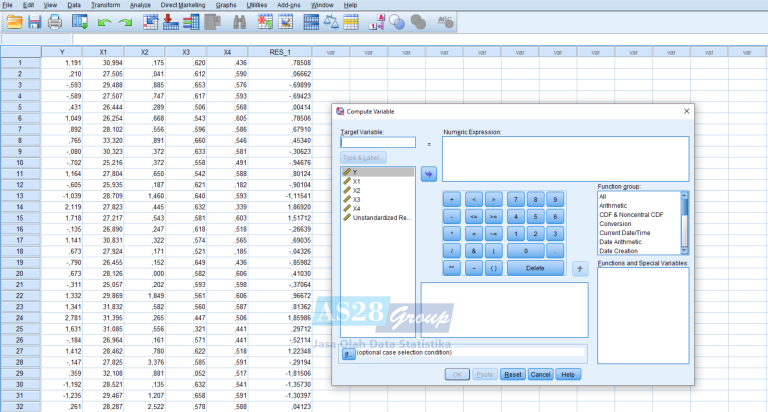Select variable X1 in the variable list
Screen dimensions: 768x412
tap(356, 181)
